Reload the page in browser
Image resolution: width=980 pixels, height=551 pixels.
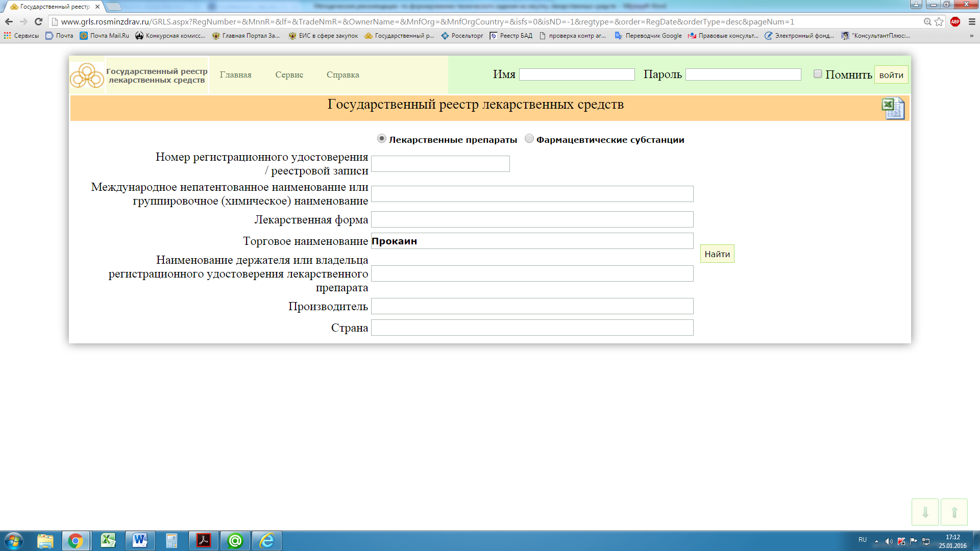pos(38,21)
